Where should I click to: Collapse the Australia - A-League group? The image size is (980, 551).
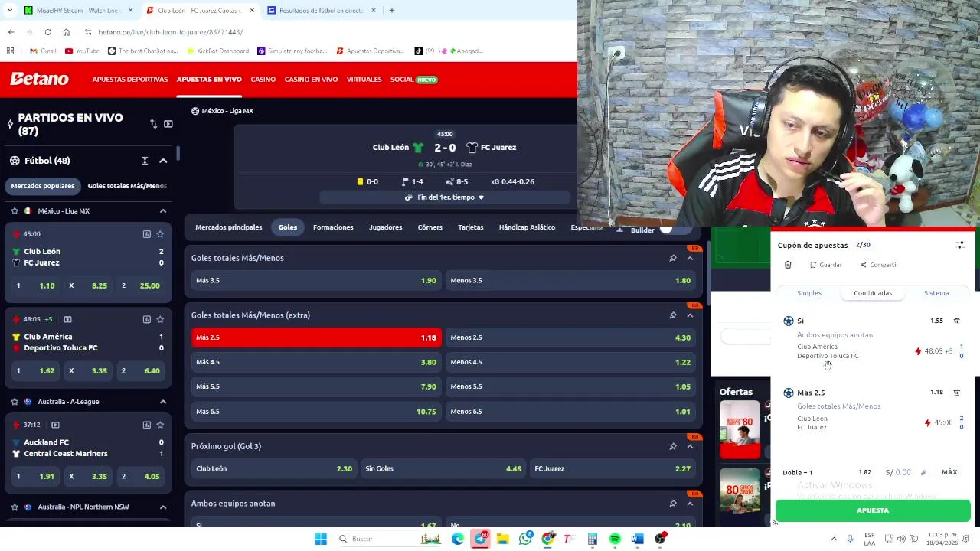tap(163, 402)
